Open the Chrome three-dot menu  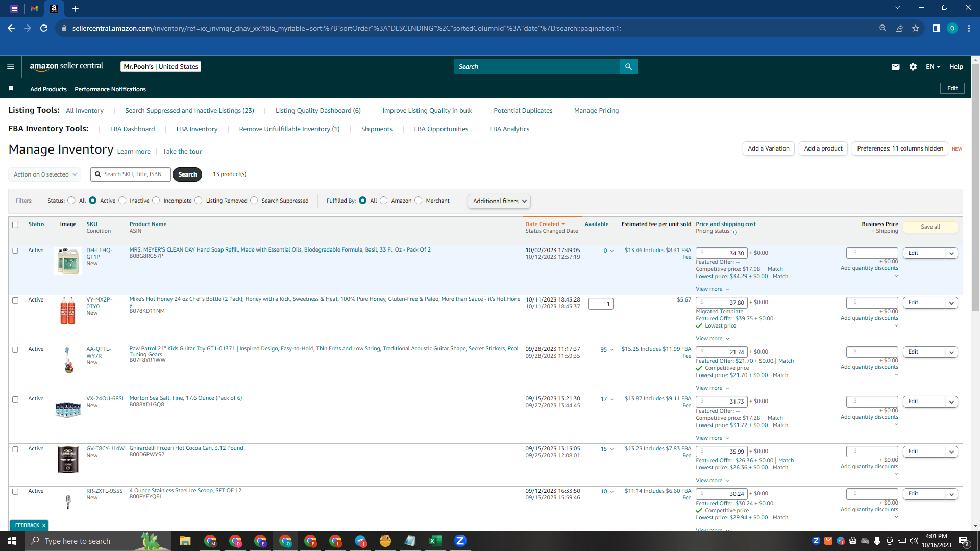pyautogui.click(x=969, y=28)
